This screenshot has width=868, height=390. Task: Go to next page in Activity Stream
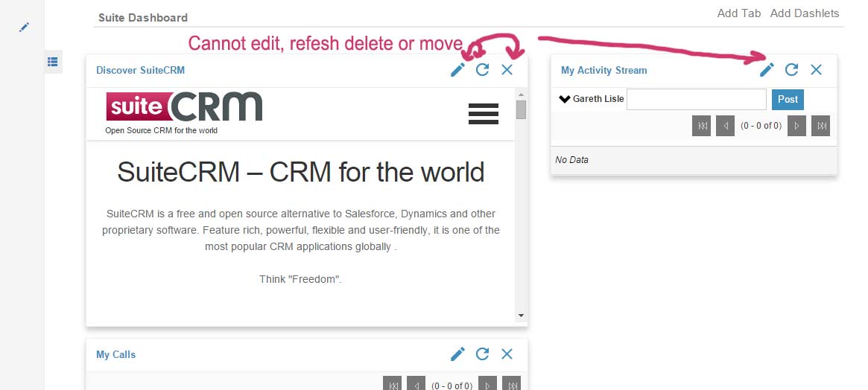[796, 126]
